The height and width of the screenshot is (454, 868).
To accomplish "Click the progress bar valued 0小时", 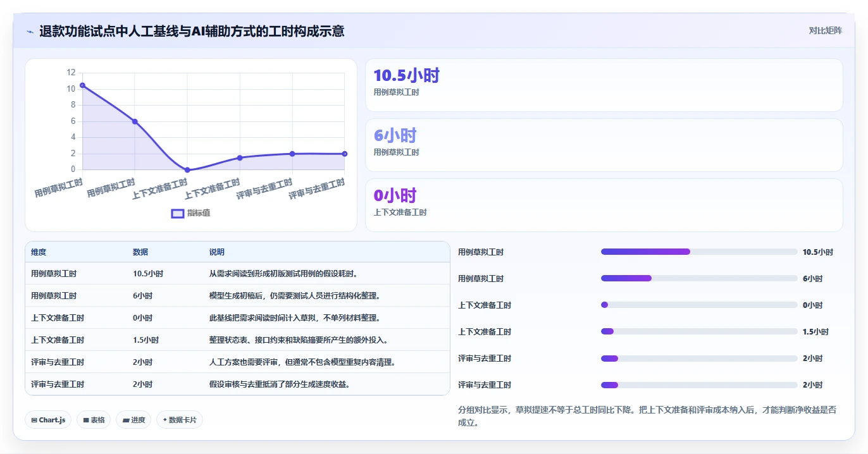I will pyautogui.click(x=699, y=305).
